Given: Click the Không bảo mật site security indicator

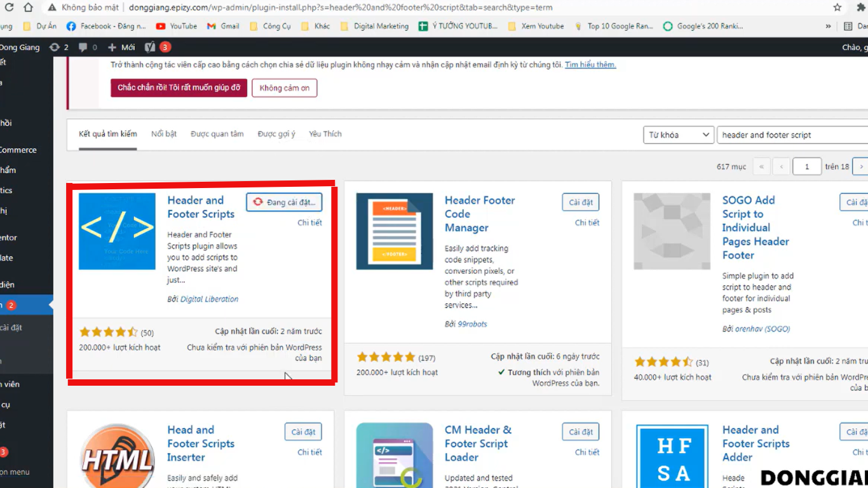Looking at the screenshot, I should (84, 8).
